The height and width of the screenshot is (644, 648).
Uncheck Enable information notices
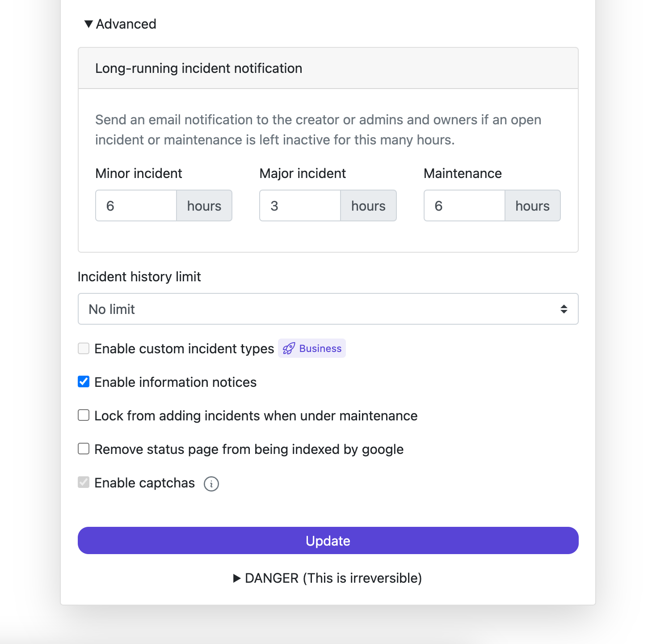tap(84, 381)
